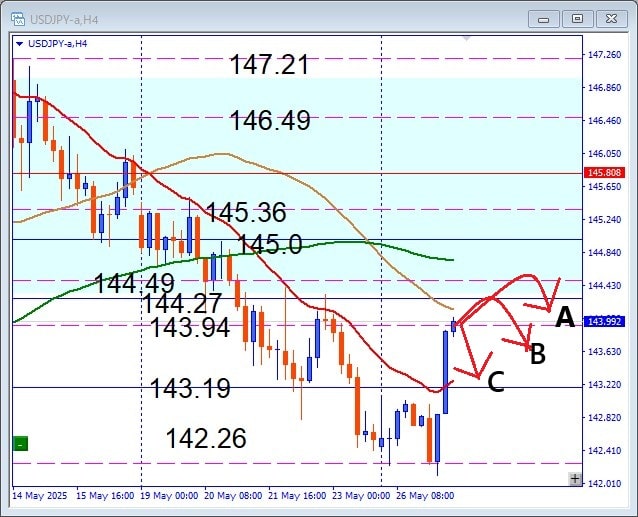
Task: Maximize the USDJPY-a,H4 chart window
Action: (x=577, y=19)
